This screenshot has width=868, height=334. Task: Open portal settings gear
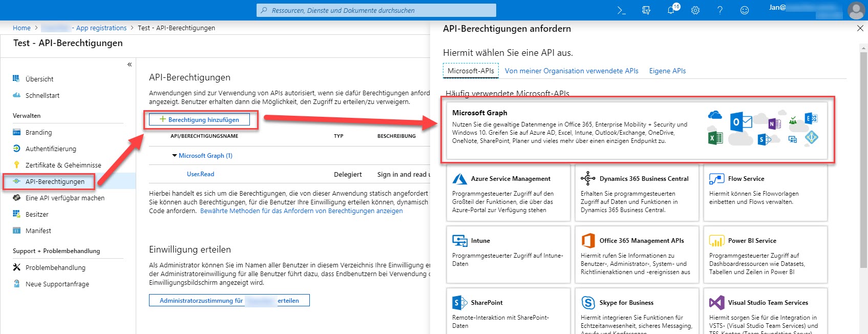(x=695, y=10)
